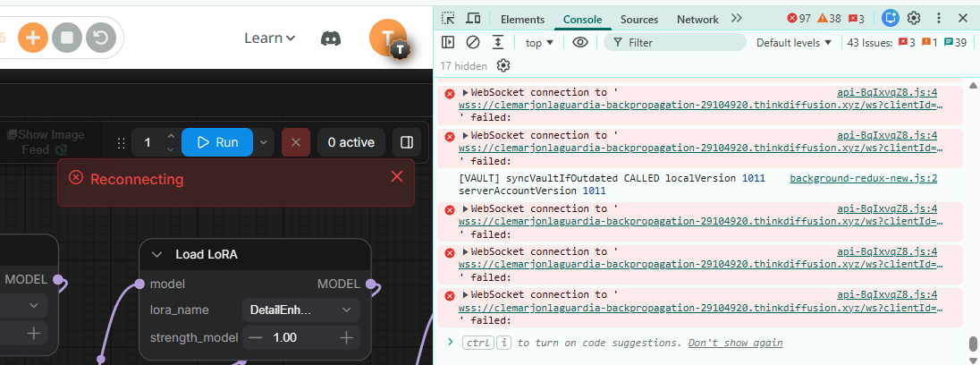Click the MODEL output connector on Load LoRA

pyautogui.click(x=370, y=284)
